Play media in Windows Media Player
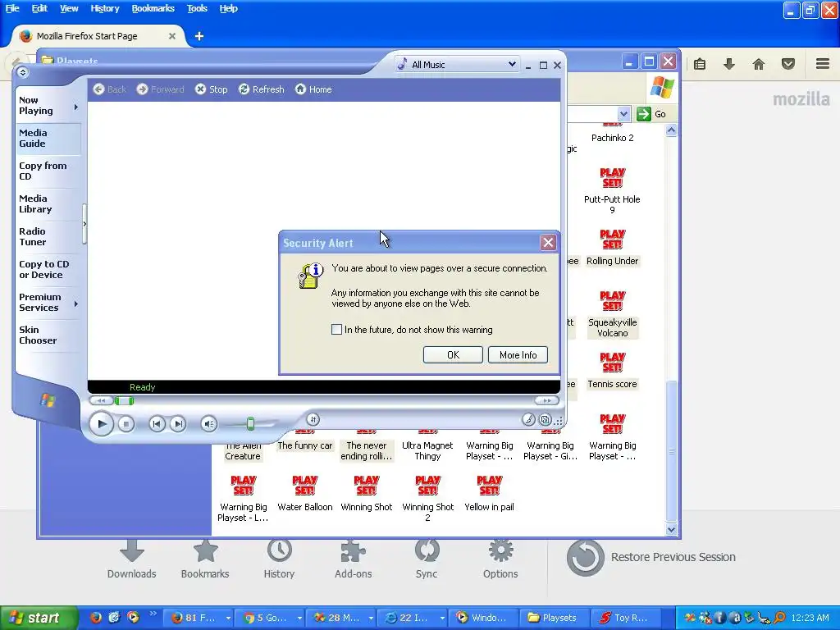 coord(101,424)
